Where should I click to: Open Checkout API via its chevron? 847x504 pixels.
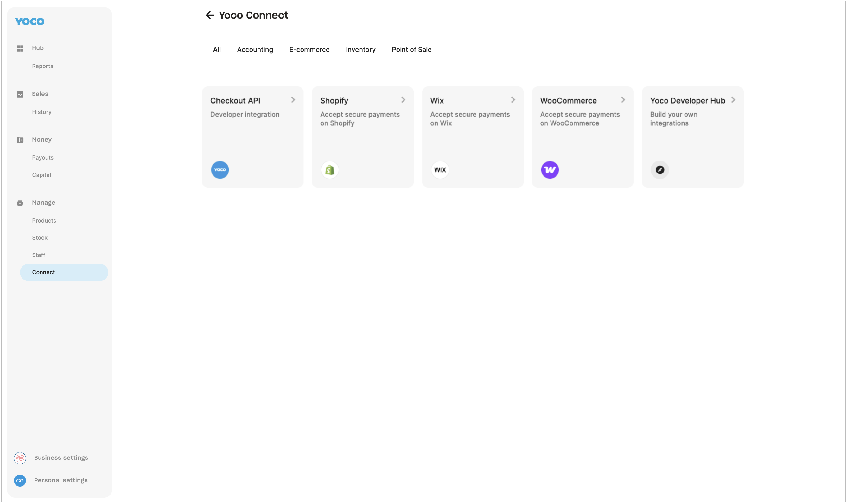(293, 100)
